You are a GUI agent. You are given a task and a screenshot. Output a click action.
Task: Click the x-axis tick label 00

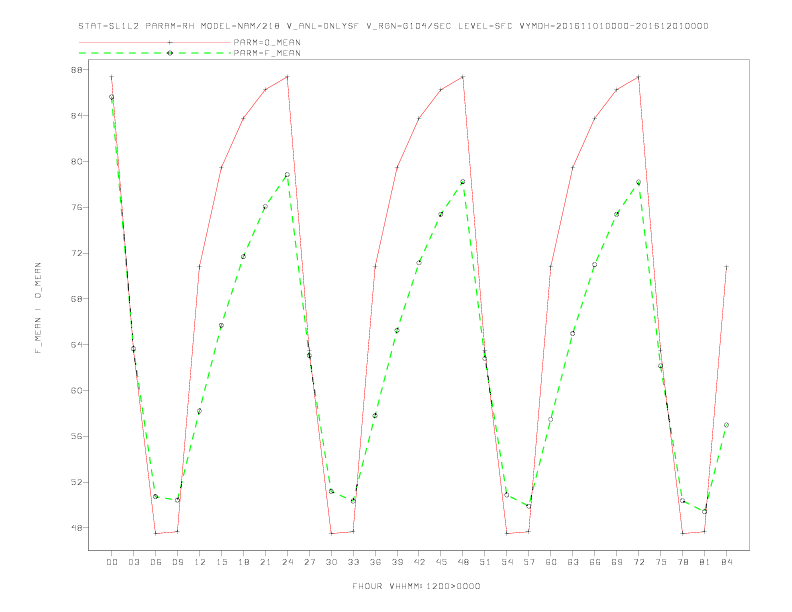pyautogui.click(x=112, y=562)
